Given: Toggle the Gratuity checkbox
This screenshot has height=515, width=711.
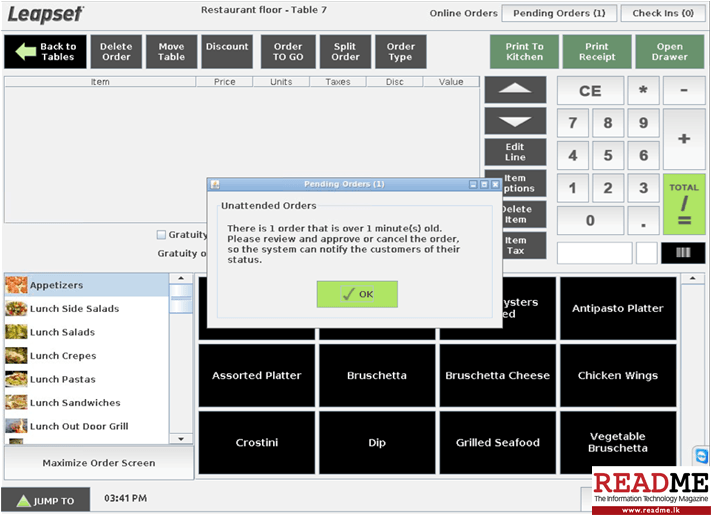Looking at the screenshot, I should coord(161,235).
